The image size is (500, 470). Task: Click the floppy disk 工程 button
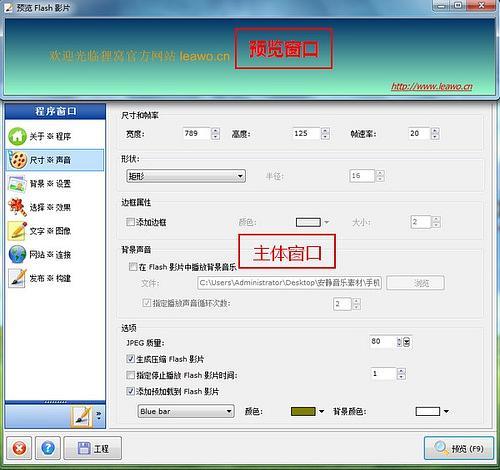click(x=93, y=448)
